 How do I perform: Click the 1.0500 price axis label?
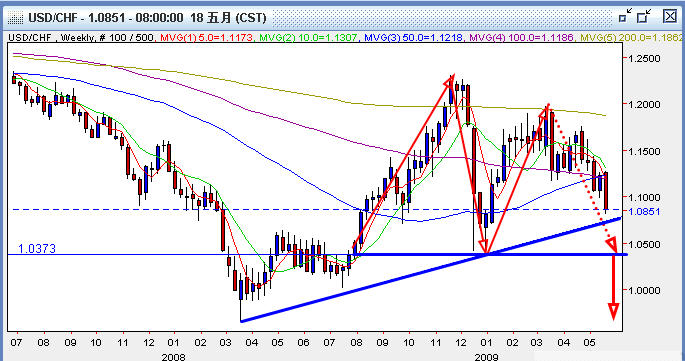tap(644, 244)
